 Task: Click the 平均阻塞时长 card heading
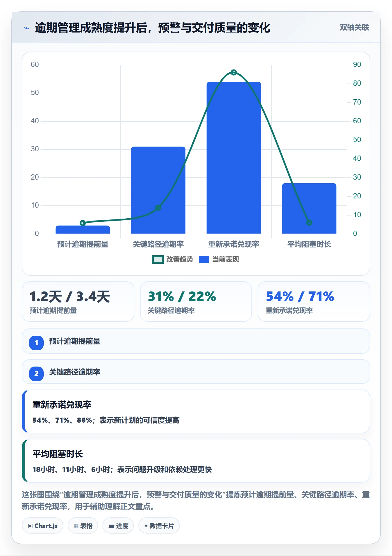(x=58, y=454)
